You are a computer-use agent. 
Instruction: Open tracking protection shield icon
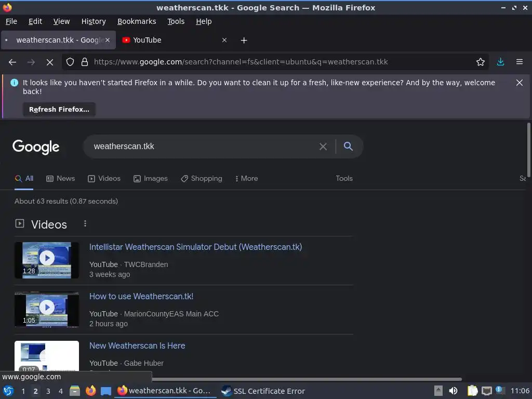70,62
